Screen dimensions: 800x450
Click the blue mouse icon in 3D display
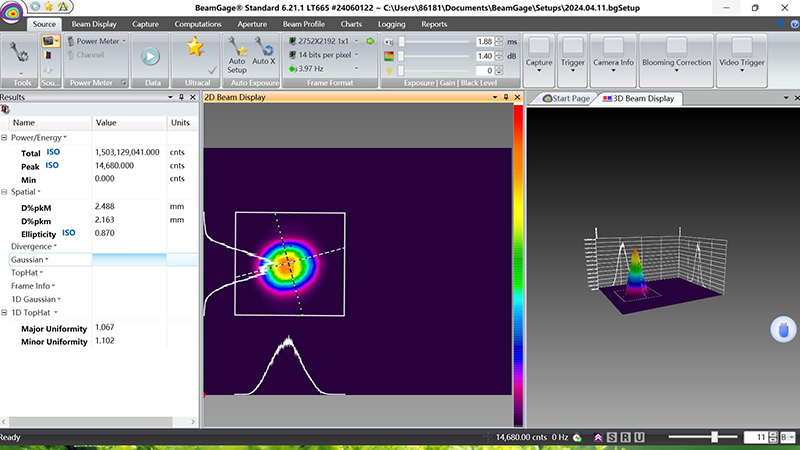tap(783, 329)
